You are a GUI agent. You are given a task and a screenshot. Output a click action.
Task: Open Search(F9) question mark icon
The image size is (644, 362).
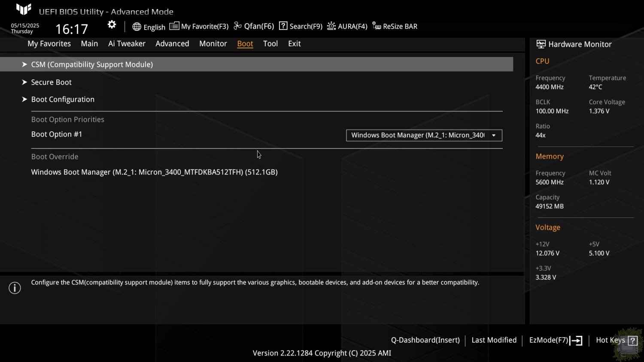[283, 26]
